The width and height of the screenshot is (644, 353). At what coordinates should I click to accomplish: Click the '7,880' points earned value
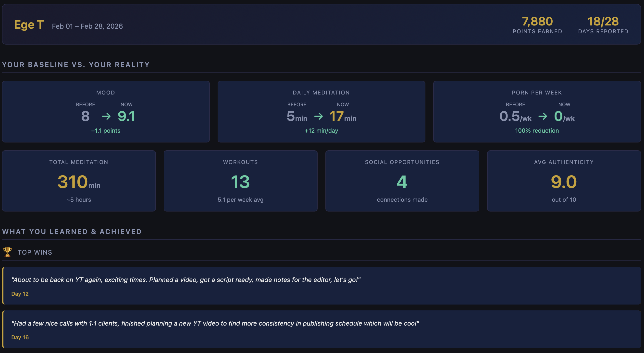[537, 21]
